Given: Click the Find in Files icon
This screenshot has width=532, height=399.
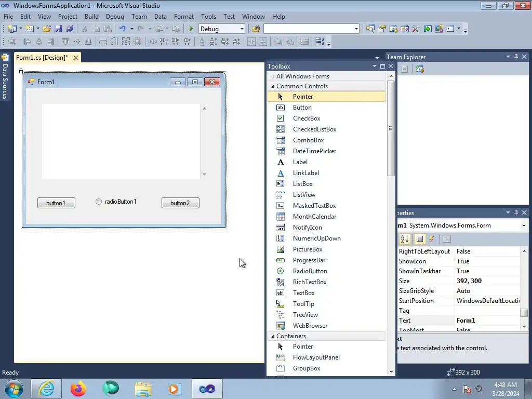Looking at the screenshot, I should tap(256, 29).
